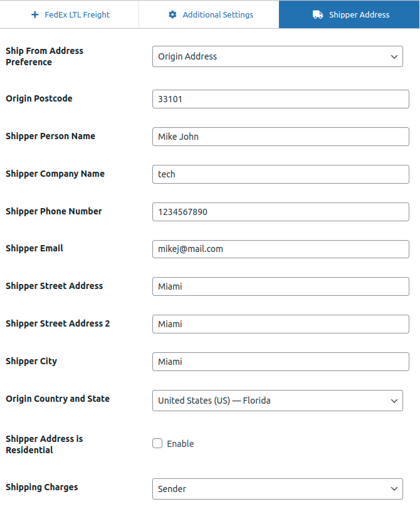
Task: Click the plus icon on FedEx LTL Freight tab
Action: [34, 14]
